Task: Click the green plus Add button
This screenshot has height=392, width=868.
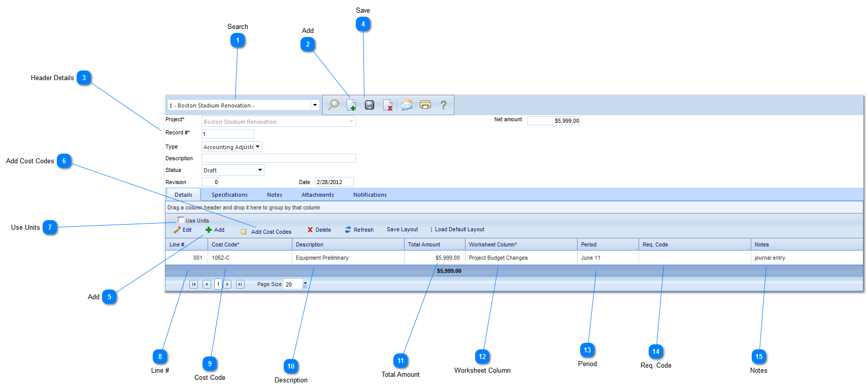Action: [x=215, y=230]
